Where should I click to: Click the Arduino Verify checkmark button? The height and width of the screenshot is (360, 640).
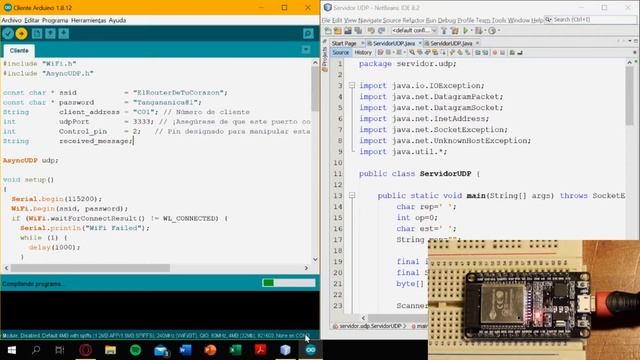coord(8,33)
